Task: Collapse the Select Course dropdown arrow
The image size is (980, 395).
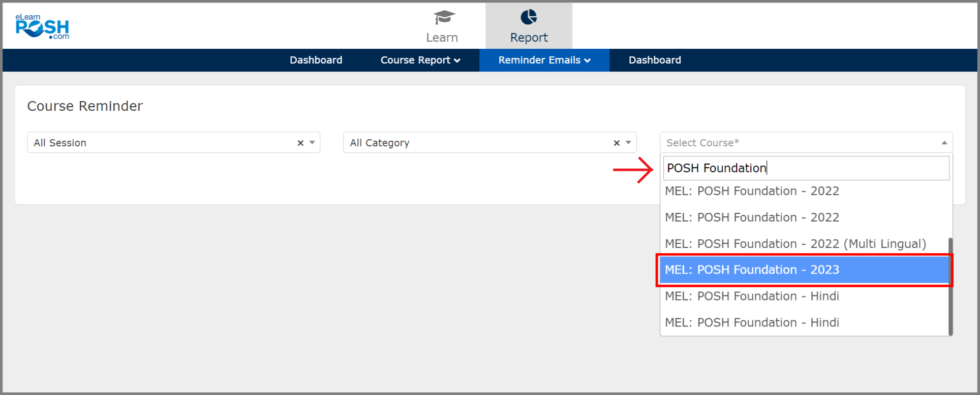Action: [944, 143]
